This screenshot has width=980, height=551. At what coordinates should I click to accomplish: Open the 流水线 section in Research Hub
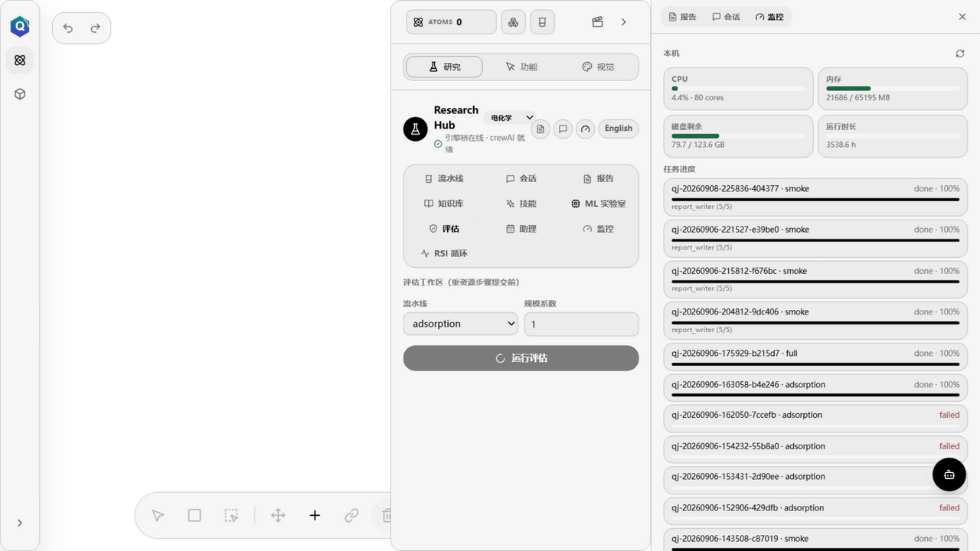pyautogui.click(x=444, y=178)
